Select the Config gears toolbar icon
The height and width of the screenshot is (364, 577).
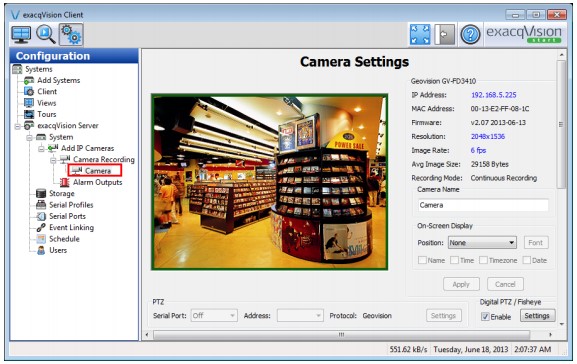(x=71, y=35)
